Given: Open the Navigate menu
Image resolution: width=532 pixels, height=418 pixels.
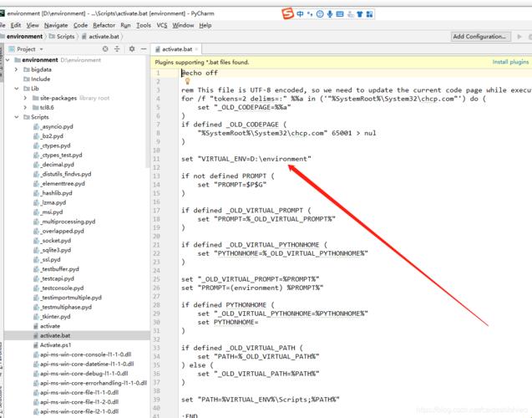Looking at the screenshot, I should click(56, 25).
